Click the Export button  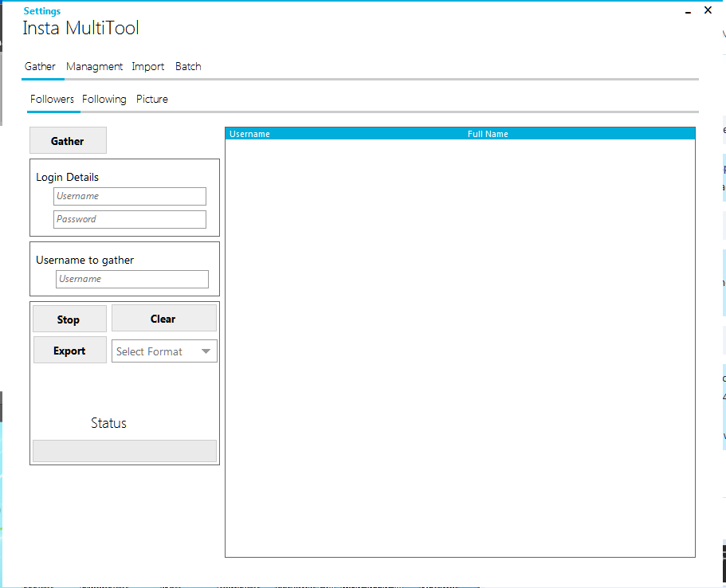click(x=70, y=350)
